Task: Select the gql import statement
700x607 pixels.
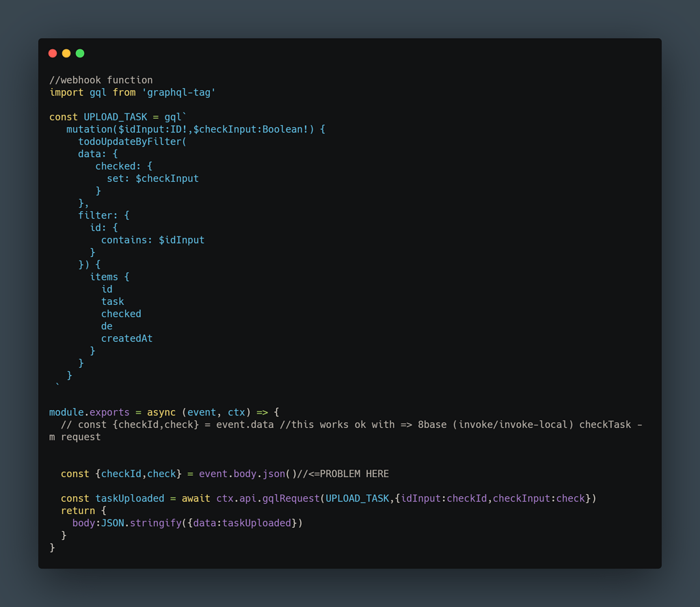Action: point(103,92)
